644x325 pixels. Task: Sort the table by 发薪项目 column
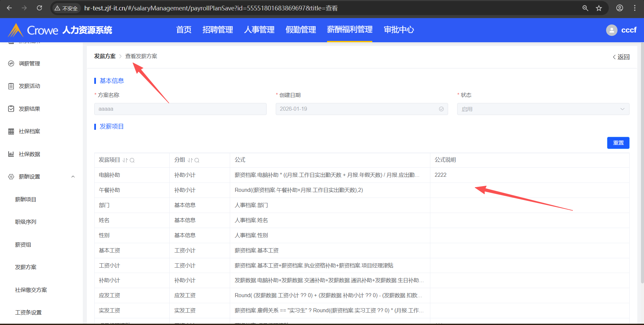pos(125,160)
